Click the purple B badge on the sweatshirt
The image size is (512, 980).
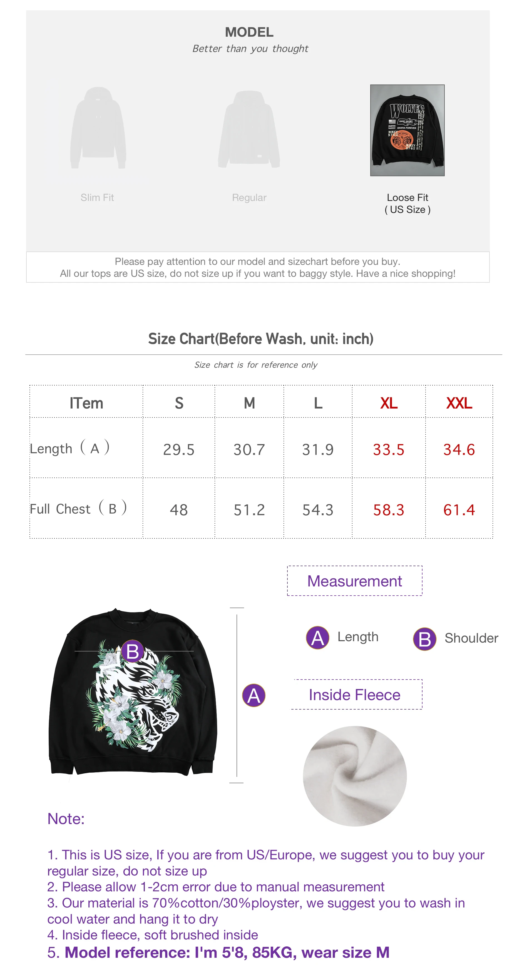click(132, 651)
